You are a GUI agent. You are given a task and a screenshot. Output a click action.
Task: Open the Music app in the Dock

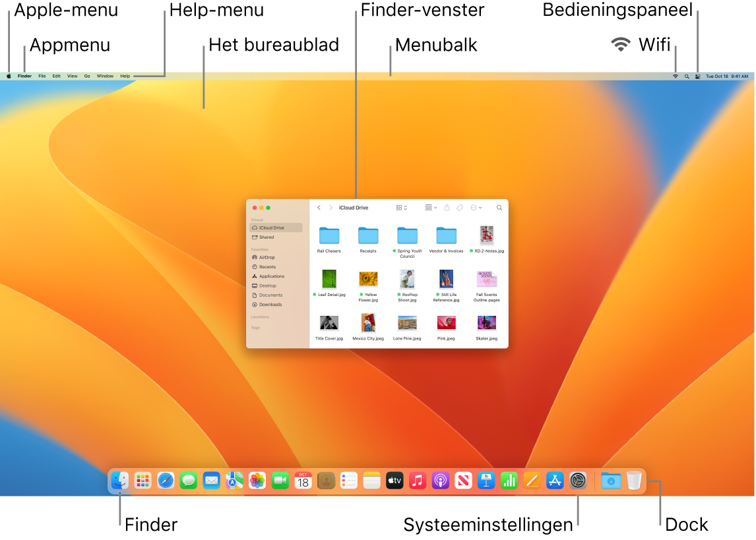coord(416,480)
